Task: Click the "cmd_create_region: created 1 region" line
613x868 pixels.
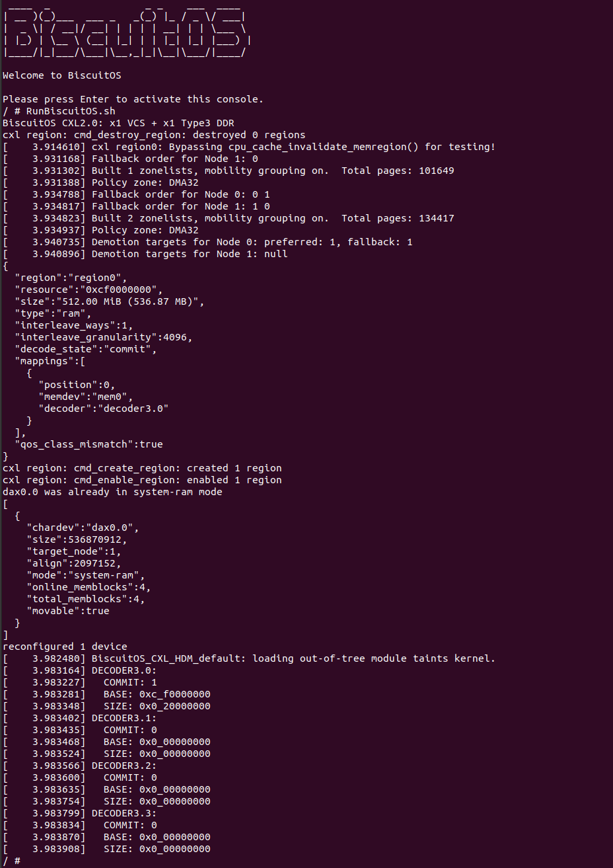Action: coord(142,468)
